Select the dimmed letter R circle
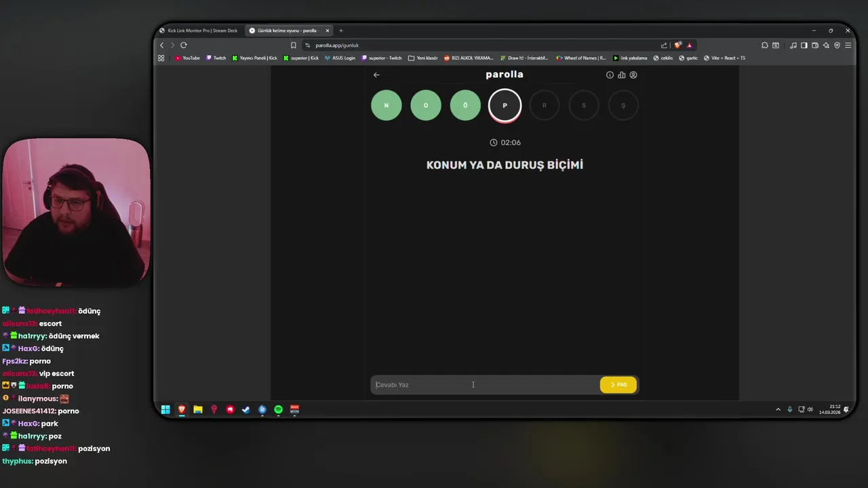This screenshot has height=488, width=868. pyautogui.click(x=544, y=106)
